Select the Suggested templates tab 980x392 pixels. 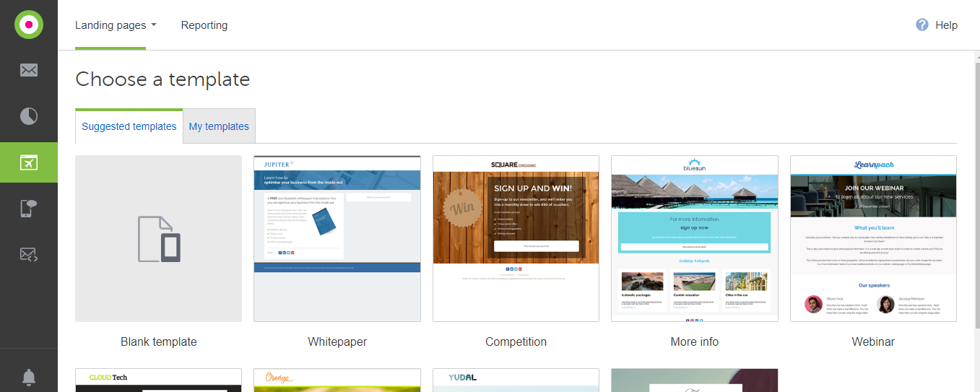click(x=129, y=126)
